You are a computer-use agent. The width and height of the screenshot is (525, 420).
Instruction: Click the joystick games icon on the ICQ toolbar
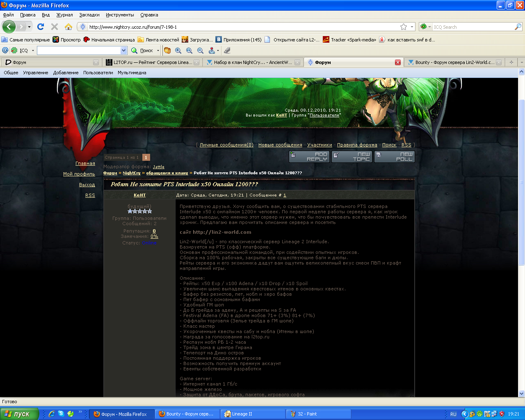[x=212, y=50]
